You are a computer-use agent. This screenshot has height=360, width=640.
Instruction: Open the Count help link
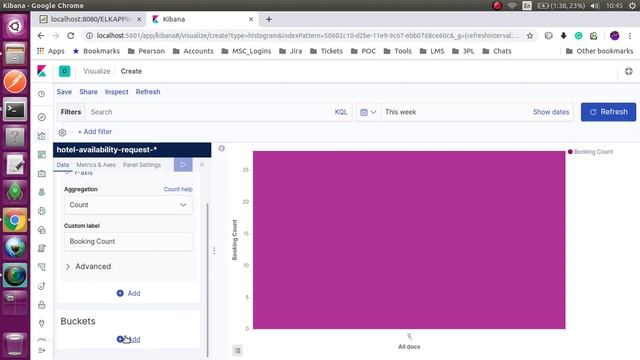pos(178,189)
